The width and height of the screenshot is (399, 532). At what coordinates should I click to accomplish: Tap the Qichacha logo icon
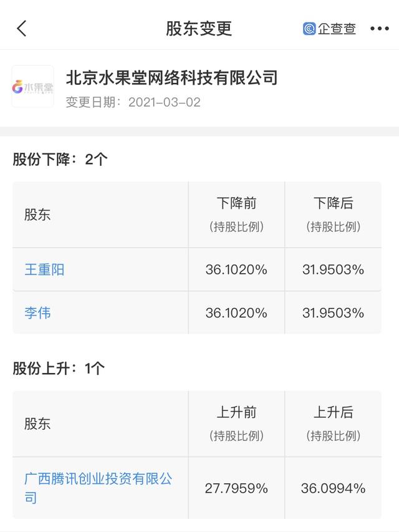pyautogui.click(x=329, y=29)
